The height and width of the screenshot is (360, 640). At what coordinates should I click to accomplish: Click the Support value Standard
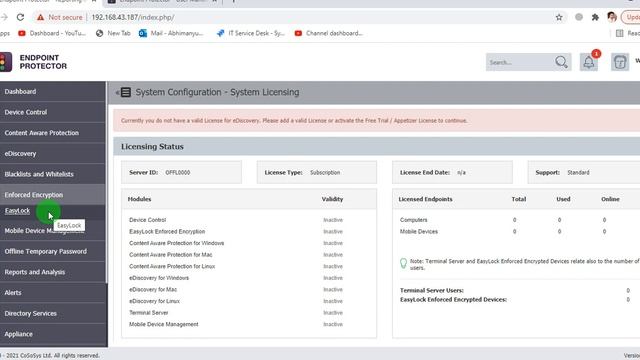click(578, 173)
